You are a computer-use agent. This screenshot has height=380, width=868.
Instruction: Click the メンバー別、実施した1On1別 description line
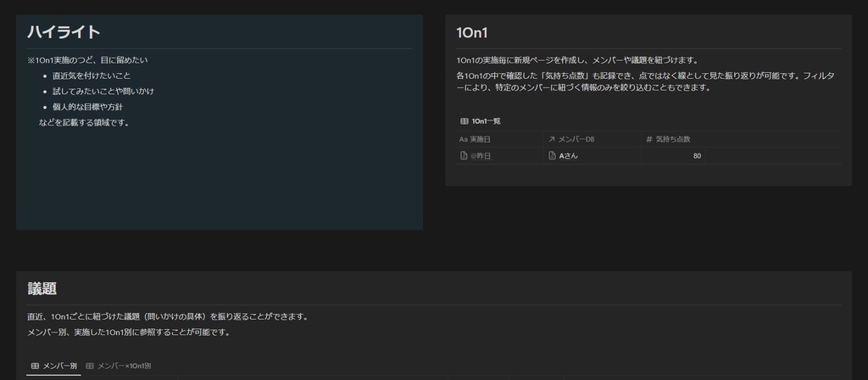point(129,332)
